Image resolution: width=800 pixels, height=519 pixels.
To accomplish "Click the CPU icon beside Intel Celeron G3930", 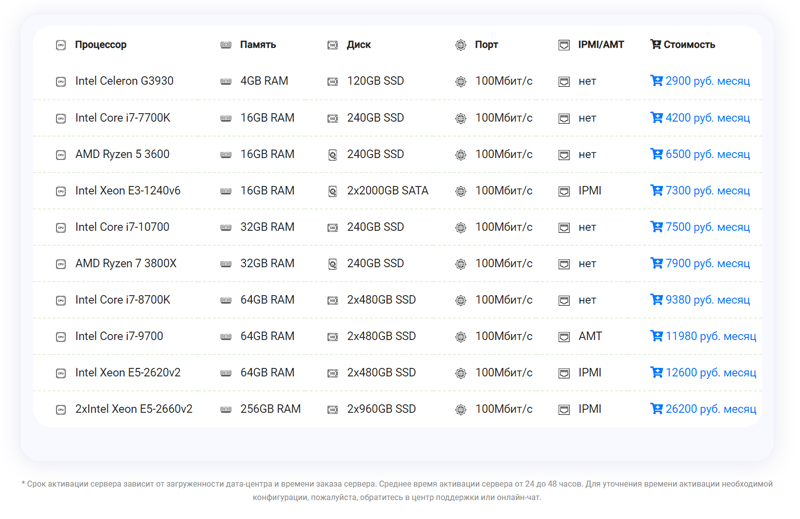I will click(x=61, y=82).
